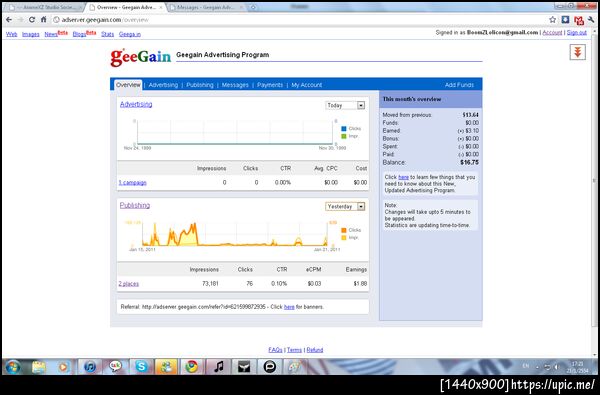
Task: Click the Publishing earnings value $1.88
Action: pyautogui.click(x=360, y=284)
